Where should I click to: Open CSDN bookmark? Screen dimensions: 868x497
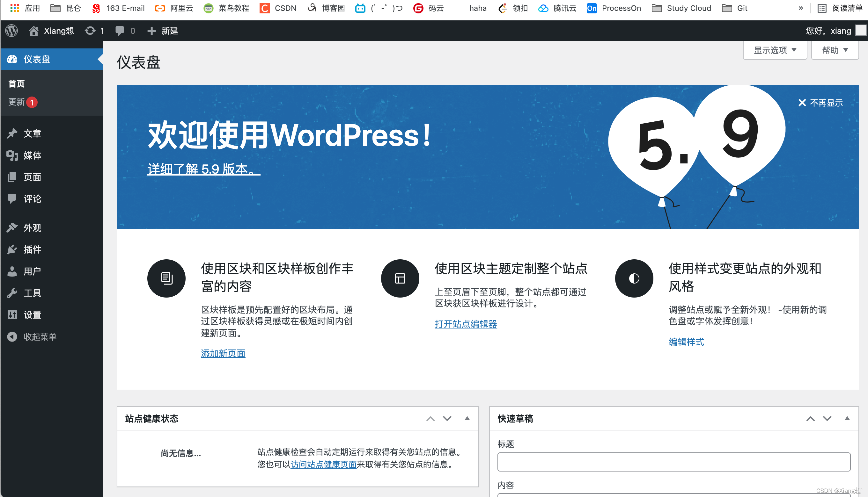click(x=278, y=8)
